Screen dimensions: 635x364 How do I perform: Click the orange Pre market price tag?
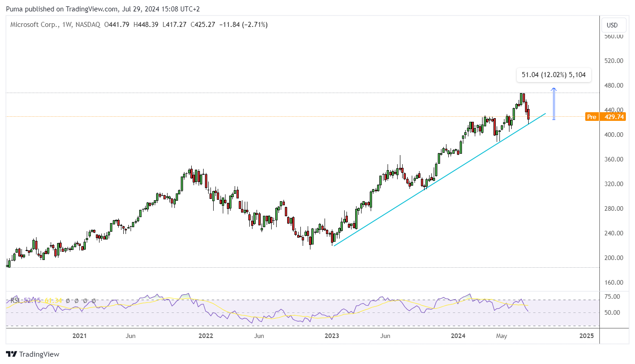[592, 117]
